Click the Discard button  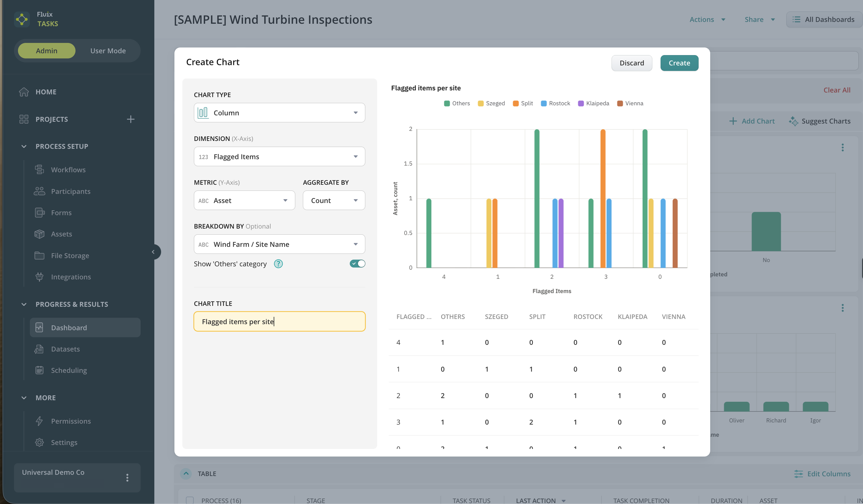[x=631, y=63]
